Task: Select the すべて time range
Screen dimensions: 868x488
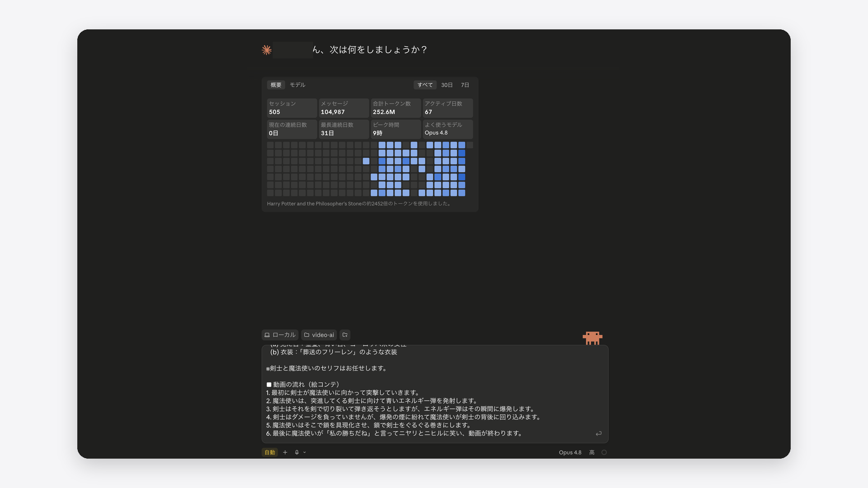Action: click(425, 85)
